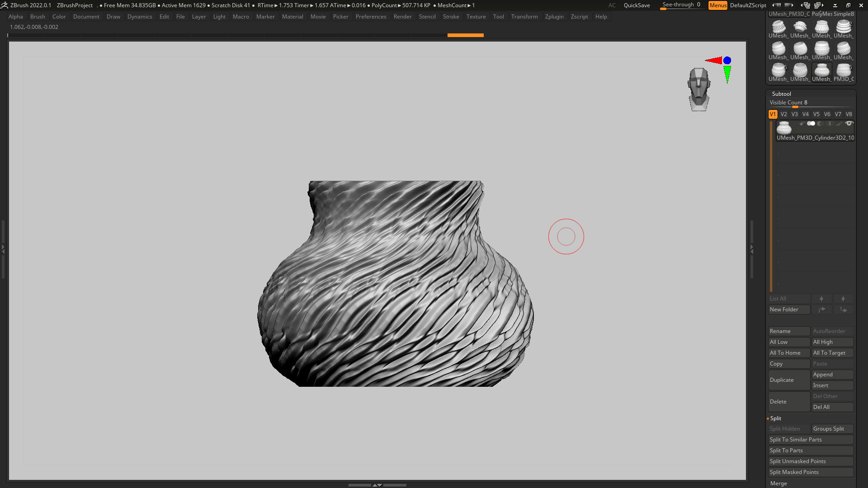868x488 pixels.
Task: Open the Zplugin menu
Action: coord(554,17)
